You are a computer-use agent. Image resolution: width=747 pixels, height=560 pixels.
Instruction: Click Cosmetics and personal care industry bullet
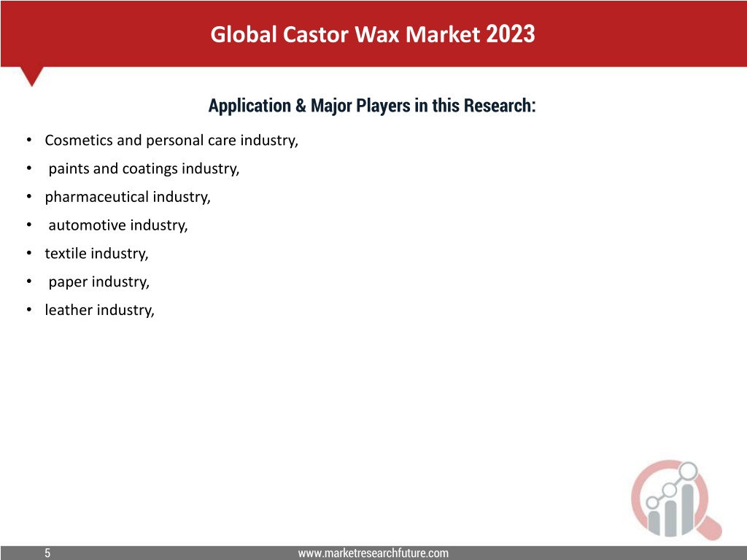[171, 141]
